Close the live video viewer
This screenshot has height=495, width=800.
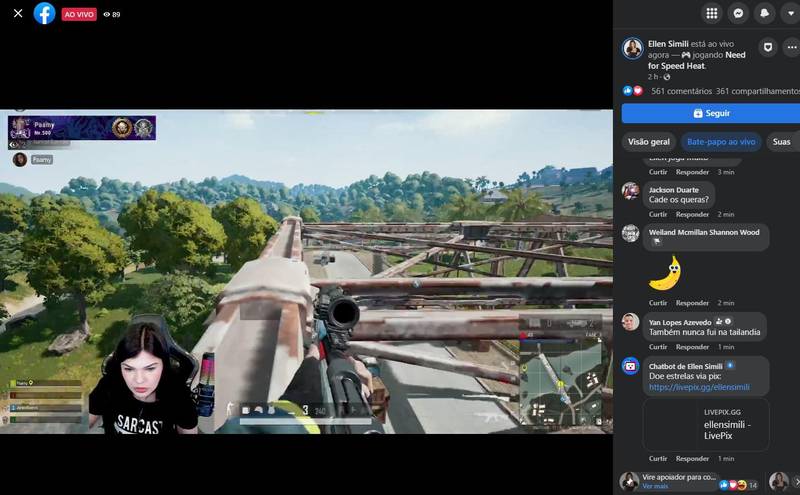[x=18, y=13]
